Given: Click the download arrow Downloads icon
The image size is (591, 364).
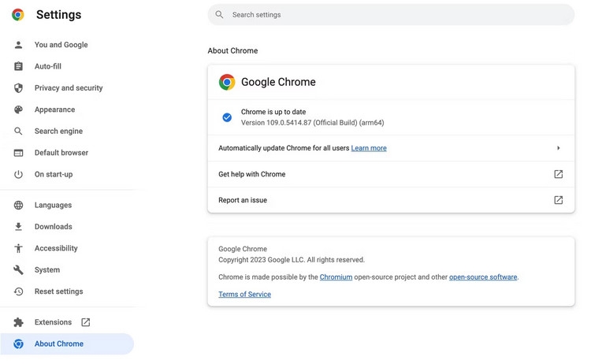Looking at the screenshot, I should [x=18, y=227].
